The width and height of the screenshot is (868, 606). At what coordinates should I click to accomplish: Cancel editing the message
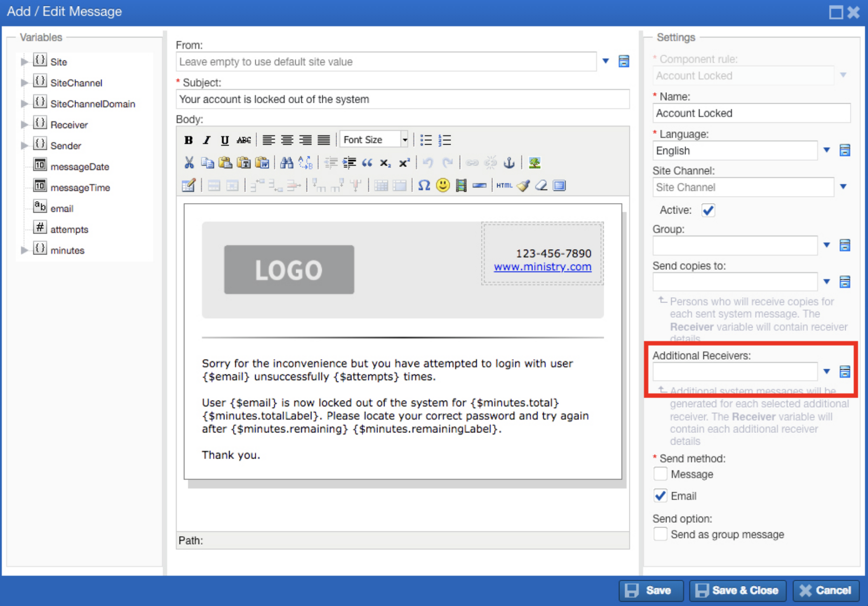tap(826, 590)
